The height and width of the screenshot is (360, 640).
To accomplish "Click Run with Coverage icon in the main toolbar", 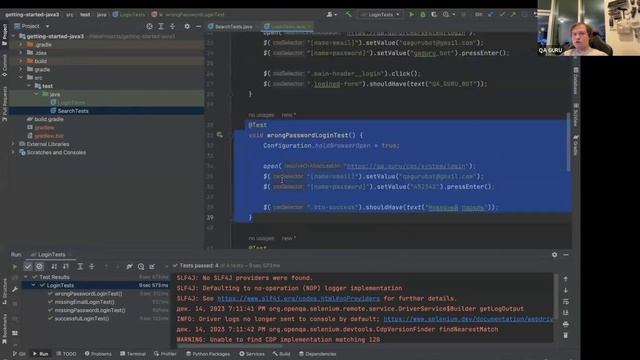I will pos(434,14).
